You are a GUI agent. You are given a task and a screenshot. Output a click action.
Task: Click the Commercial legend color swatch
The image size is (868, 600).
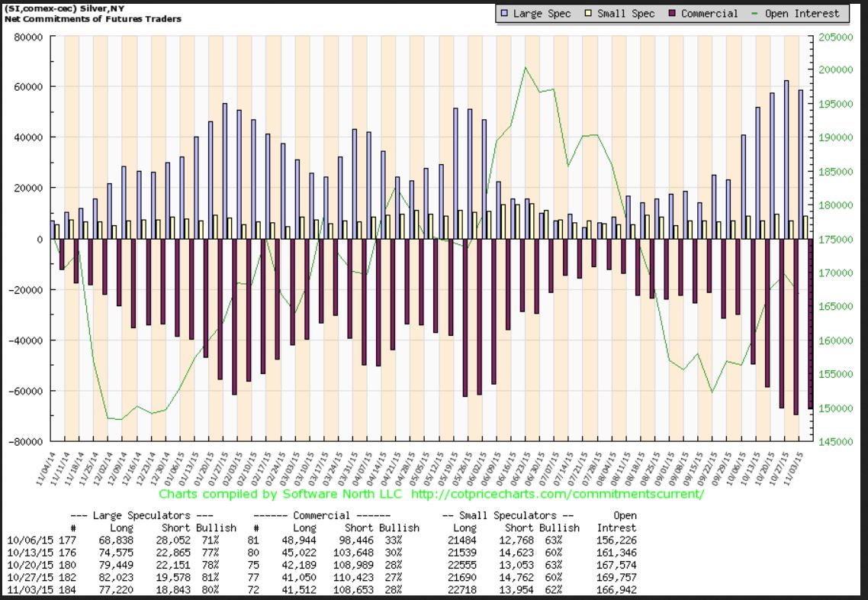point(671,14)
